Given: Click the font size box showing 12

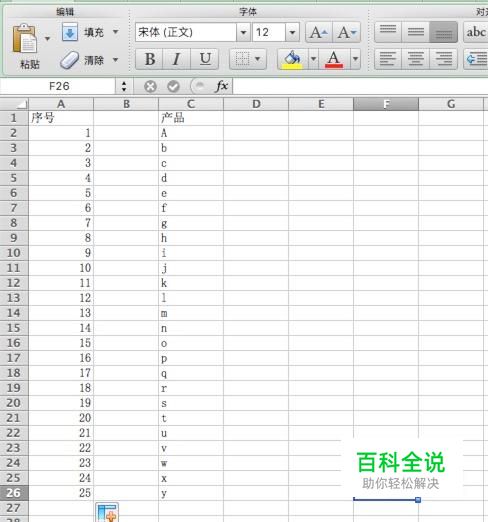Looking at the screenshot, I should pos(269,32).
